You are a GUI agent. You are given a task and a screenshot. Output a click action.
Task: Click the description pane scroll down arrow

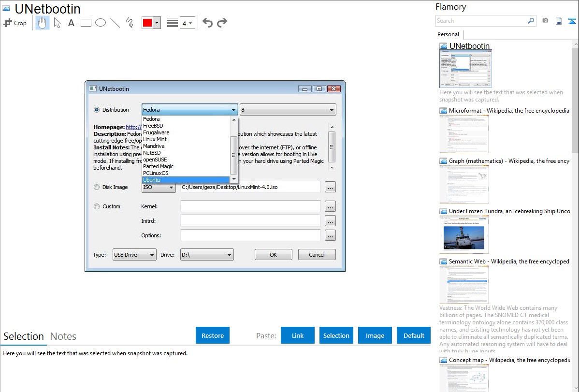click(332, 167)
